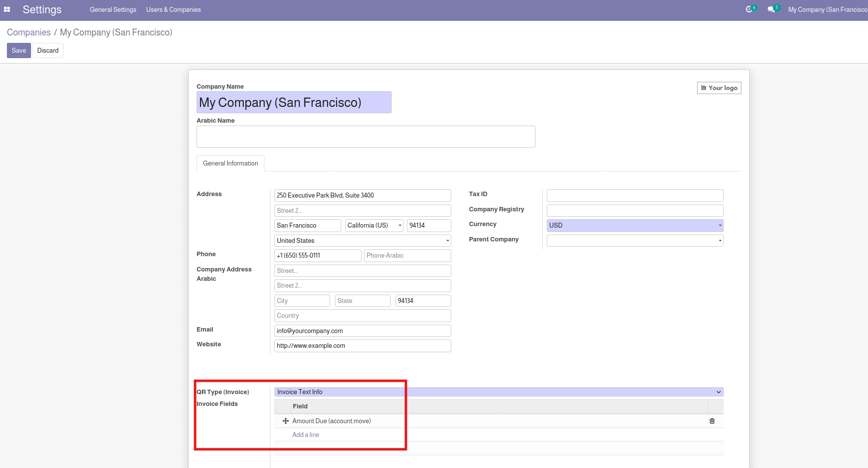The height and width of the screenshot is (468, 868).
Task: Open the messages chat bubble icon
Action: point(771,9)
